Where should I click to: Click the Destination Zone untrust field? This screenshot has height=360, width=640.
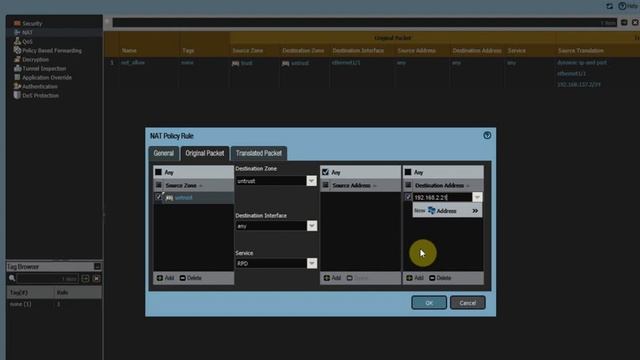tap(271, 181)
